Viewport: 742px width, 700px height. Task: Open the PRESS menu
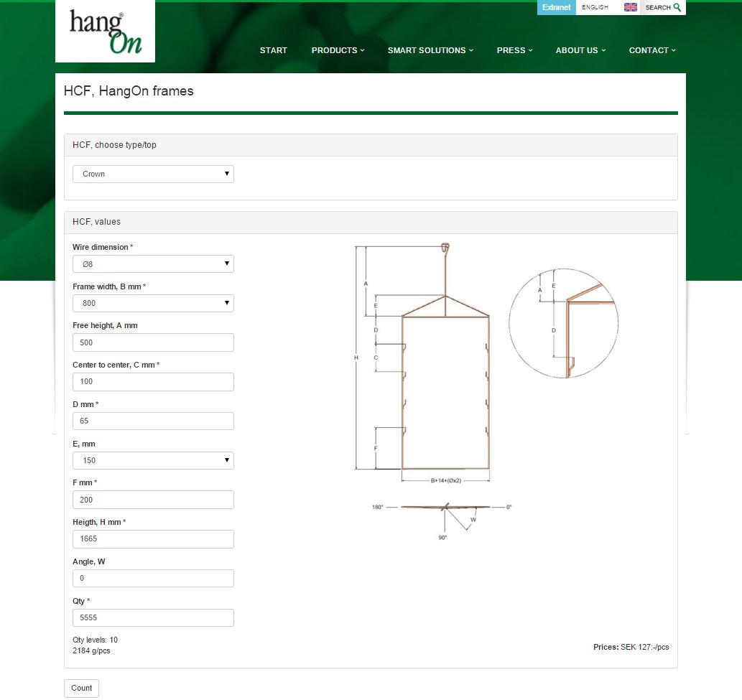point(514,50)
